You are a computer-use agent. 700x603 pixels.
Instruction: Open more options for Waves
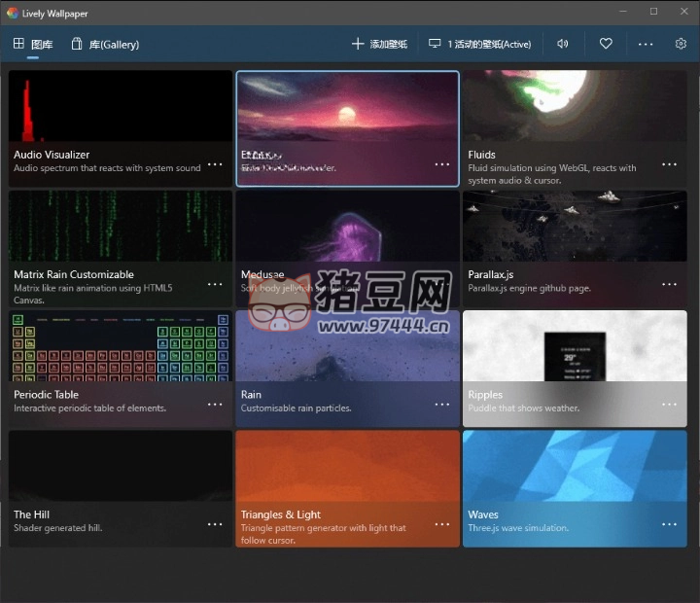[x=669, y=524]
